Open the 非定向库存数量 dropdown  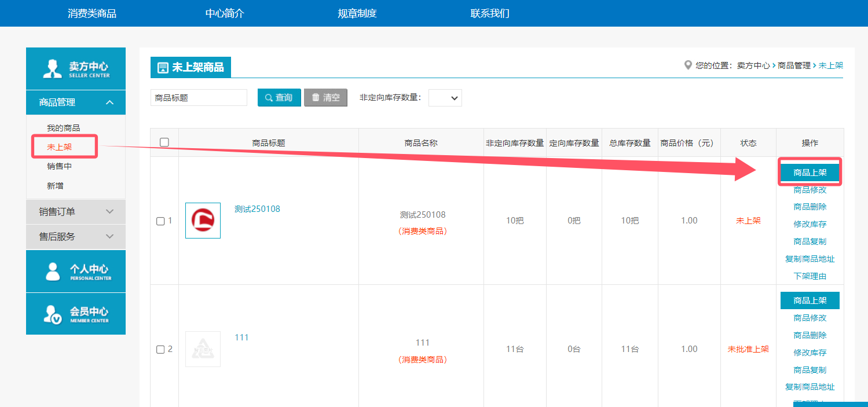coord(445,98)
